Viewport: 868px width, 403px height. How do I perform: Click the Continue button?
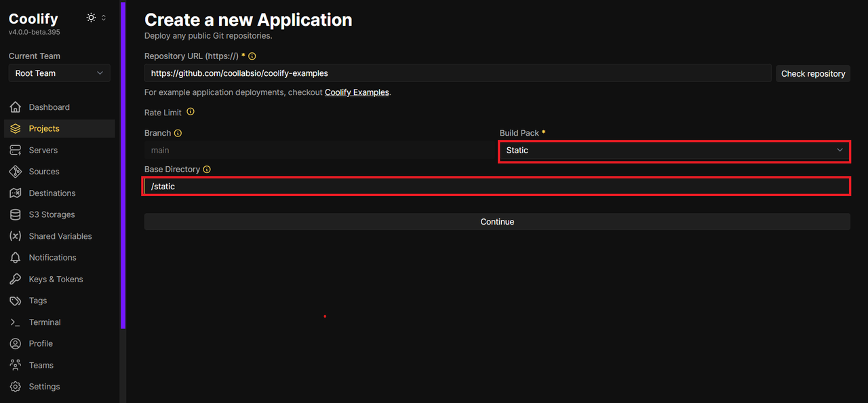(x=497, y=222)
